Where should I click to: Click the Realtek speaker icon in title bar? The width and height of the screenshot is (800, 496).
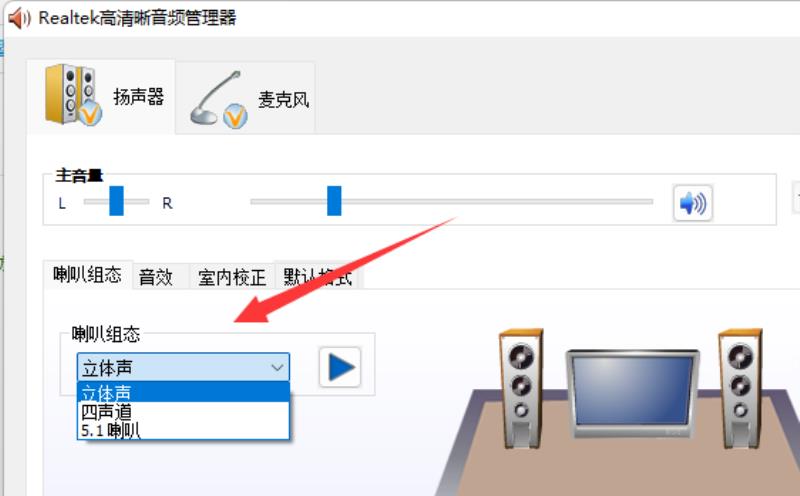(19, 18)
